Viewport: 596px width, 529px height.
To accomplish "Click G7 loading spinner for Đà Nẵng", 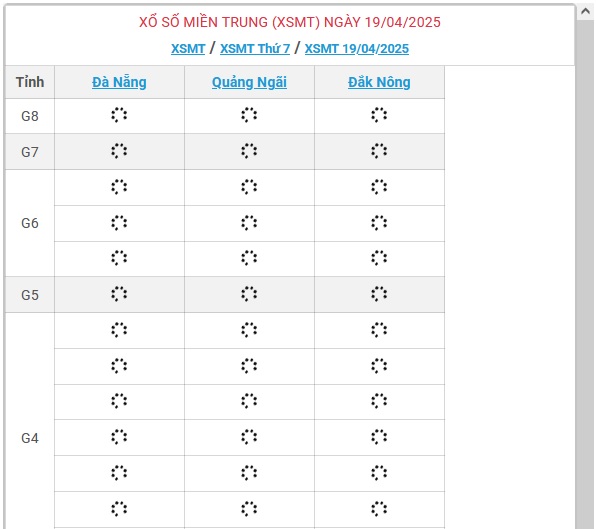I will coord(119,151).
